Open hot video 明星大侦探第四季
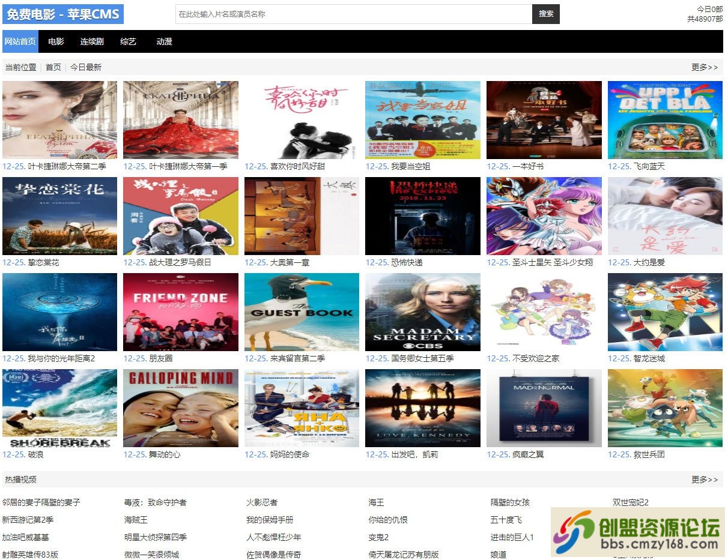 click(x=156, y=537)
